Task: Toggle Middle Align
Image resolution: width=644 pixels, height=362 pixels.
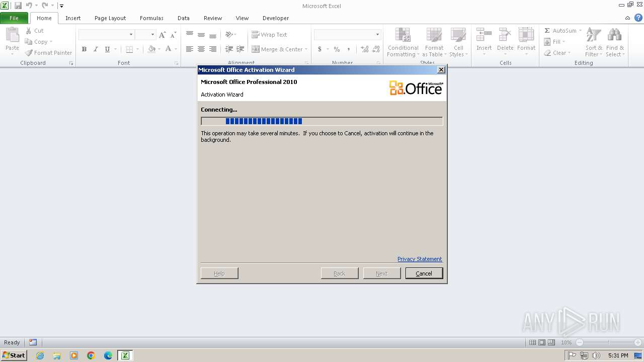Action: point(201,35)
